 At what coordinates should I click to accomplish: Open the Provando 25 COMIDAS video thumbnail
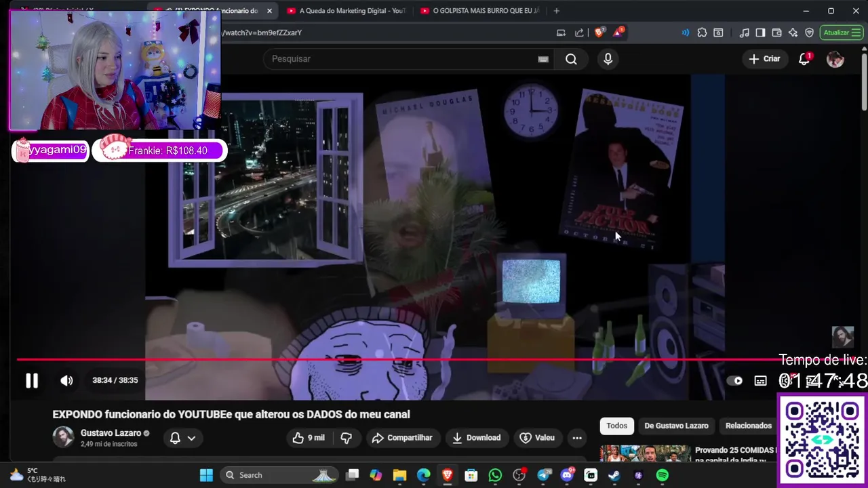coord(646,453)
